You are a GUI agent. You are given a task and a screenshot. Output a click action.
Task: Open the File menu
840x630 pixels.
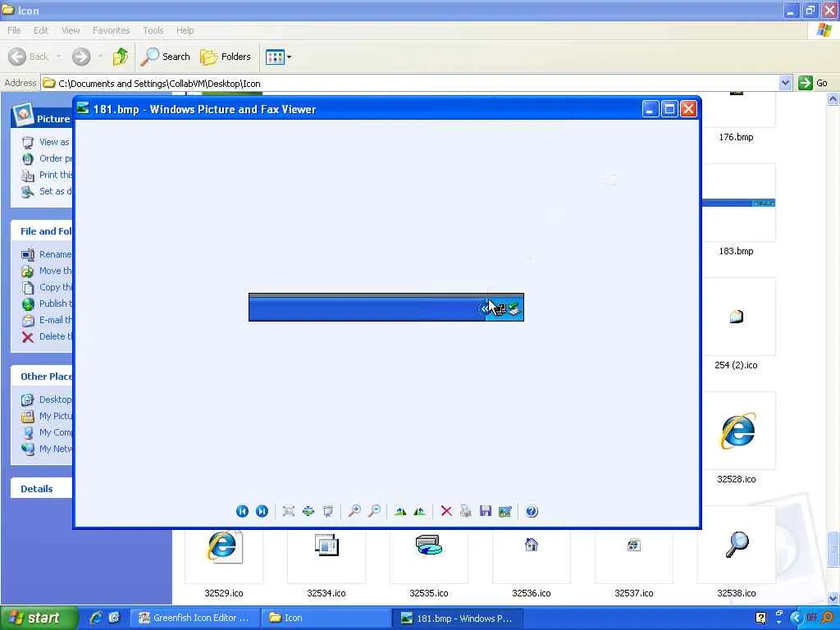coord(14,30)
